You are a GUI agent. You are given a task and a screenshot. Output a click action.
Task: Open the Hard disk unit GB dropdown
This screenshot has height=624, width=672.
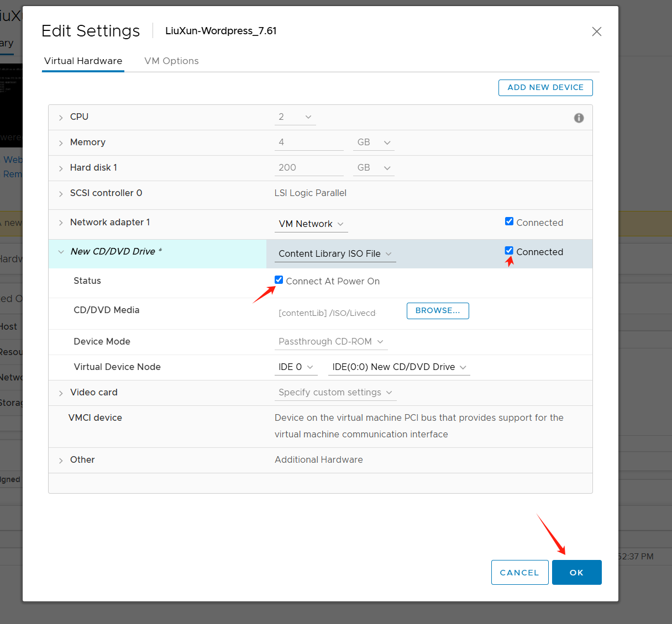374,168
